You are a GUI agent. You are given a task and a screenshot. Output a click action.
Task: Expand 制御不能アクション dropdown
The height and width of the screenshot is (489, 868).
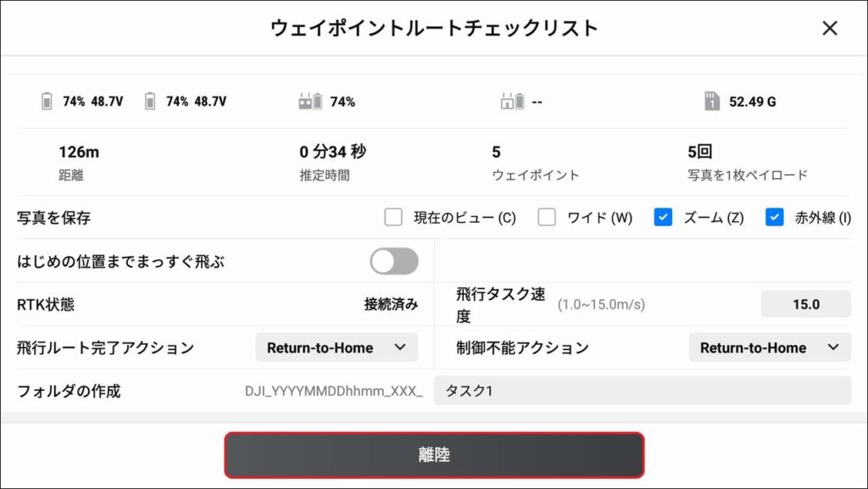tap(769, 347)
